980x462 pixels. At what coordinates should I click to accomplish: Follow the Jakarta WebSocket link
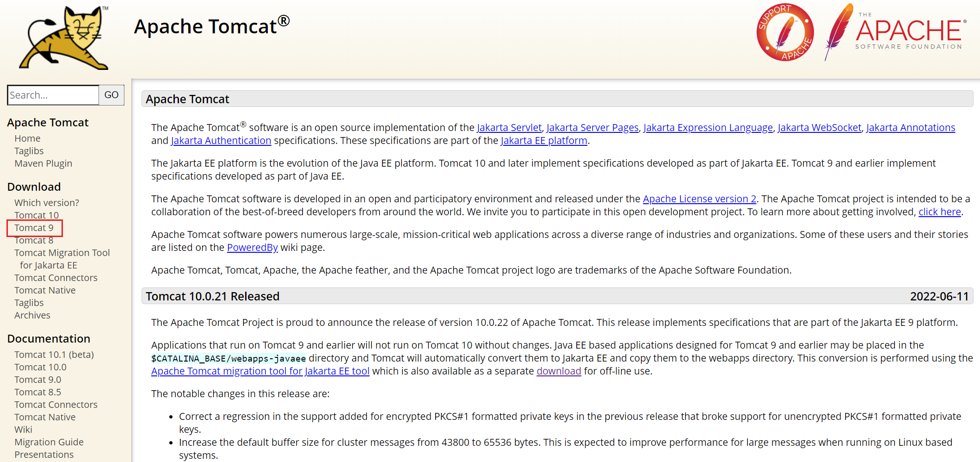coord(820,128)
